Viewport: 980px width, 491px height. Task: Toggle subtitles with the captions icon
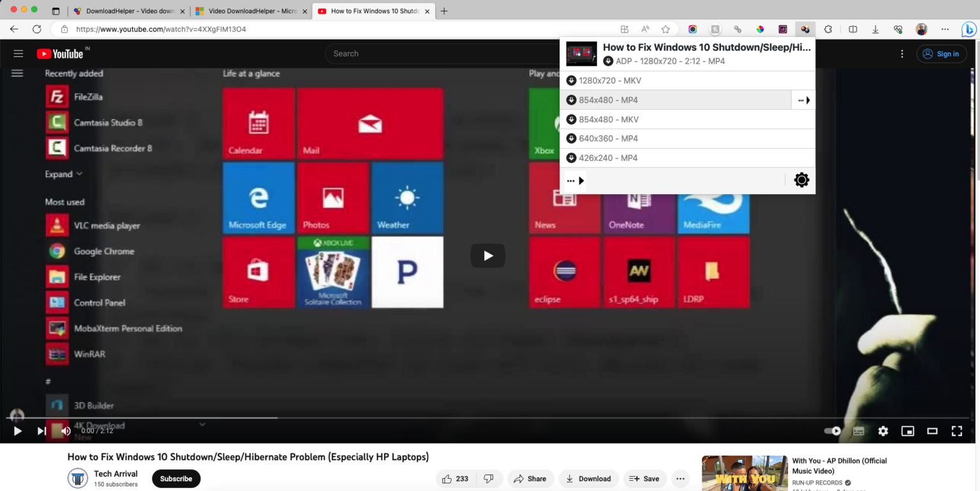(x=858, y=431)
